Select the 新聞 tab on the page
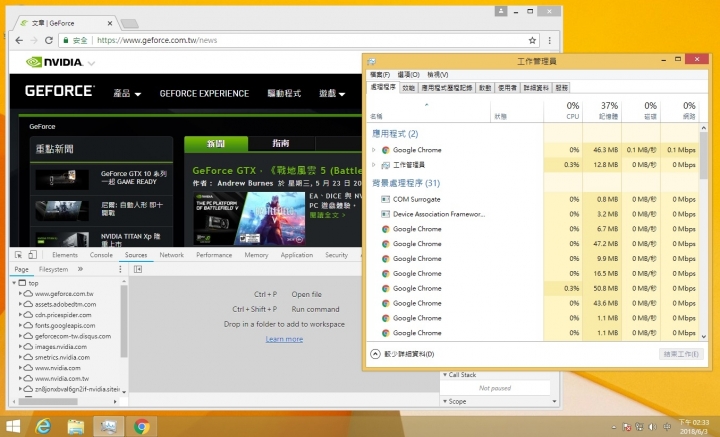 coord(216,144)
